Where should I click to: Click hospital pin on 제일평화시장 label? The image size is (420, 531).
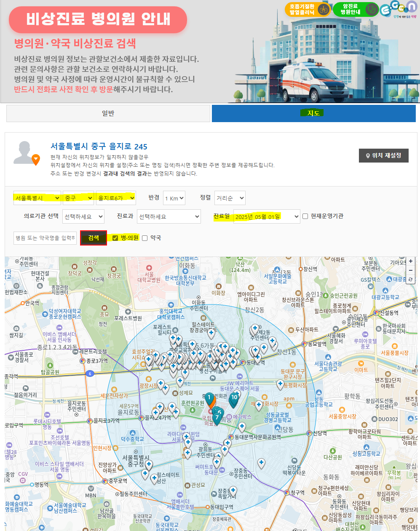pos(259,406)
